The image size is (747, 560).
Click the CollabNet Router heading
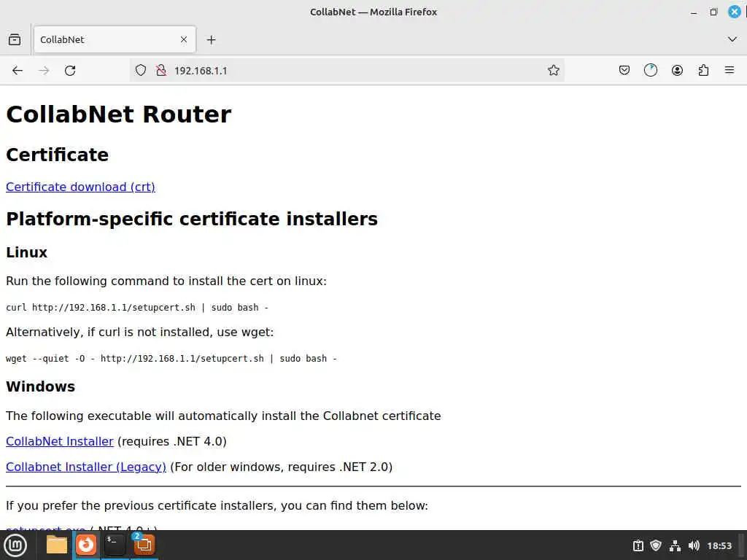(119, 114)
